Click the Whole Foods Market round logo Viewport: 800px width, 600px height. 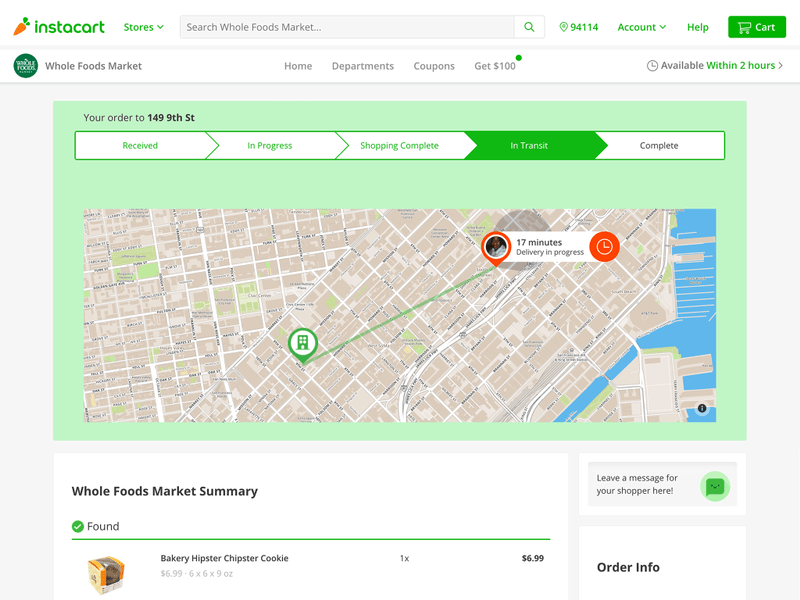[x=26, y=66]
